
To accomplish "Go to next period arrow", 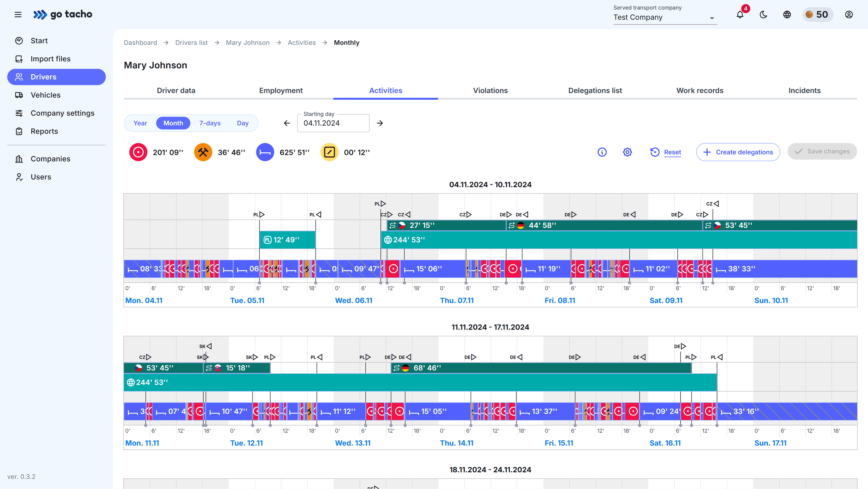I will pyautogui.click(x=380, y=123).
